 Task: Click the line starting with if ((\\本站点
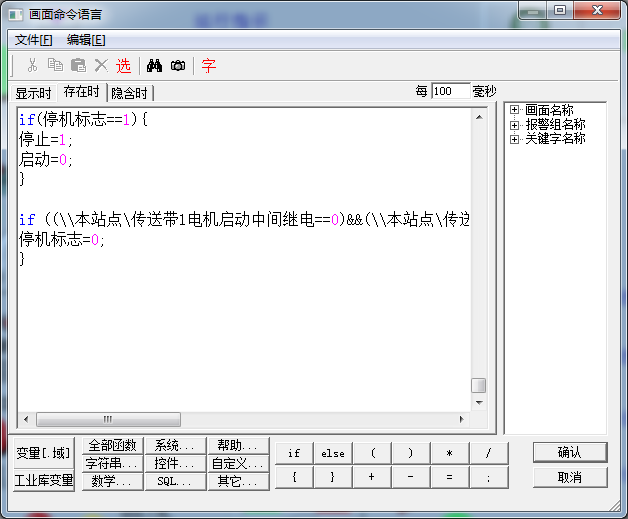point(244,219)
